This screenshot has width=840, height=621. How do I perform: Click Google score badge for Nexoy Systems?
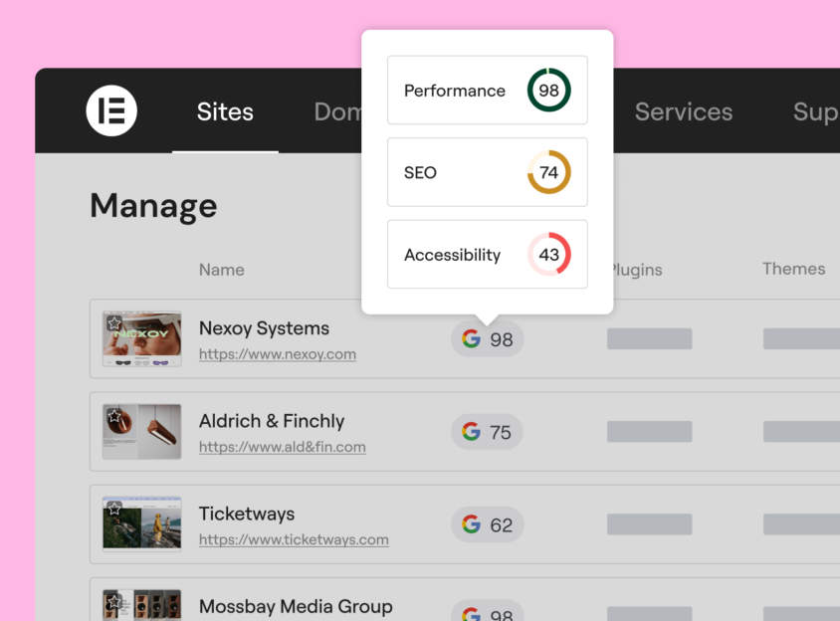[x=487, y=339]
